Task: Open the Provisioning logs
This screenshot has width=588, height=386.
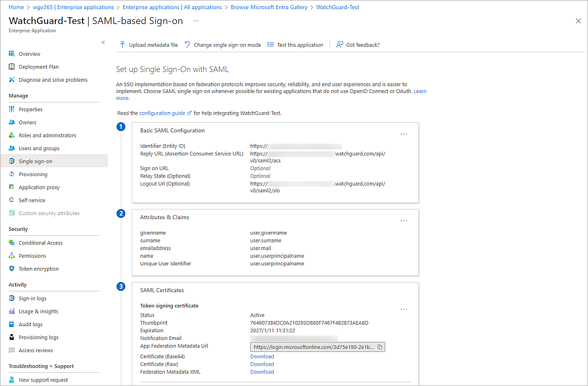Action: pyautogui.click(x=40, y=337)
